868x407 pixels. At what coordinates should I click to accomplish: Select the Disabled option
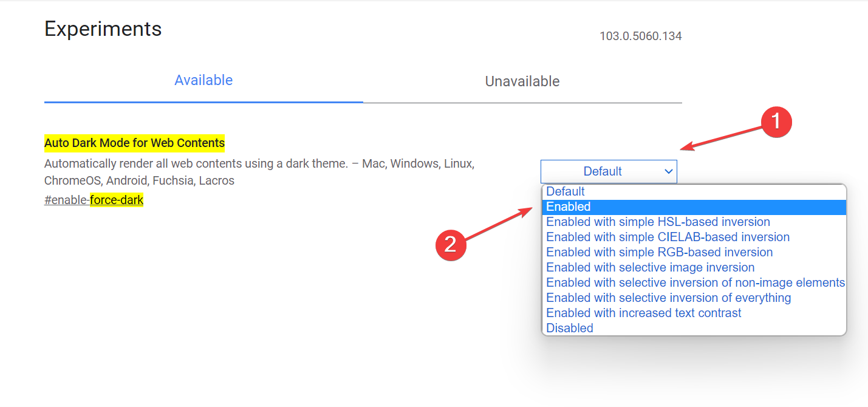[570, 328]
